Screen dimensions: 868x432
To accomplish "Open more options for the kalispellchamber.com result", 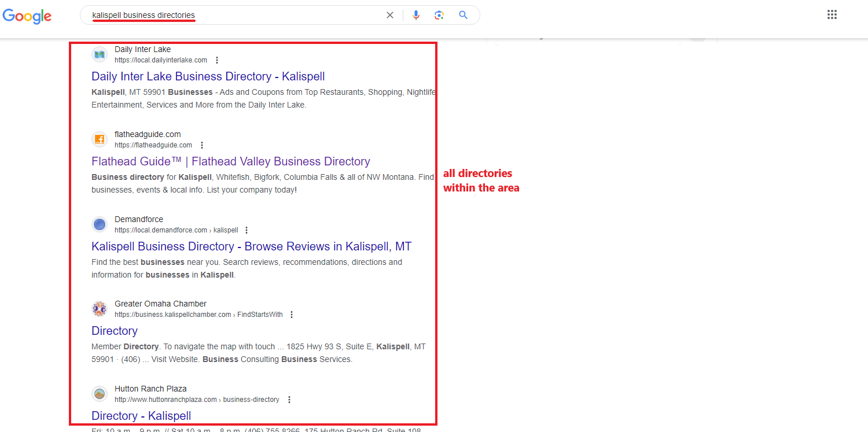I will pyautogui.click(x=292, y=315).
